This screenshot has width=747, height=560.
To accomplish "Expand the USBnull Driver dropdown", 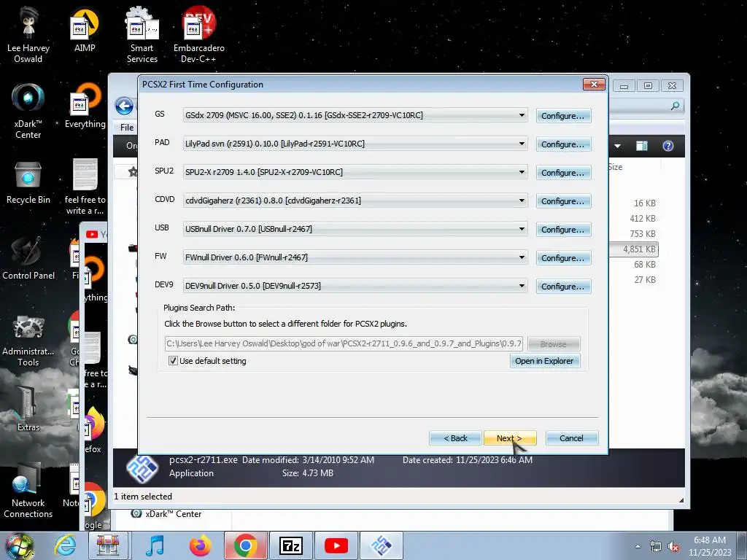I will pyautogui.click(x=355, y=229).
